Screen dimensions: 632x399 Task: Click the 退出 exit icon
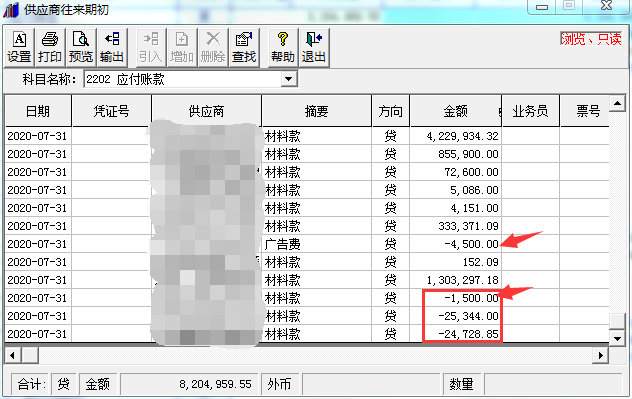(x=314, y=48)
